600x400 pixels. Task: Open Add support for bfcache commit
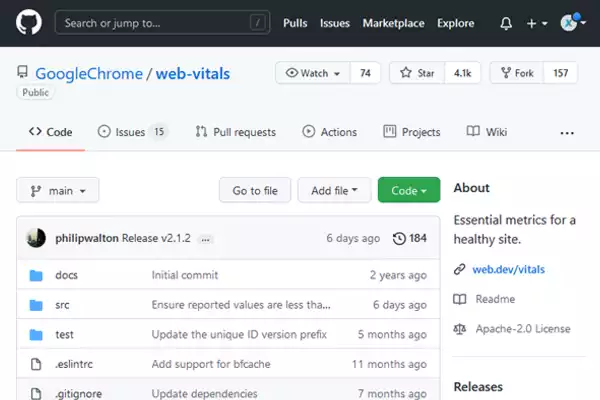coord(211,364)
